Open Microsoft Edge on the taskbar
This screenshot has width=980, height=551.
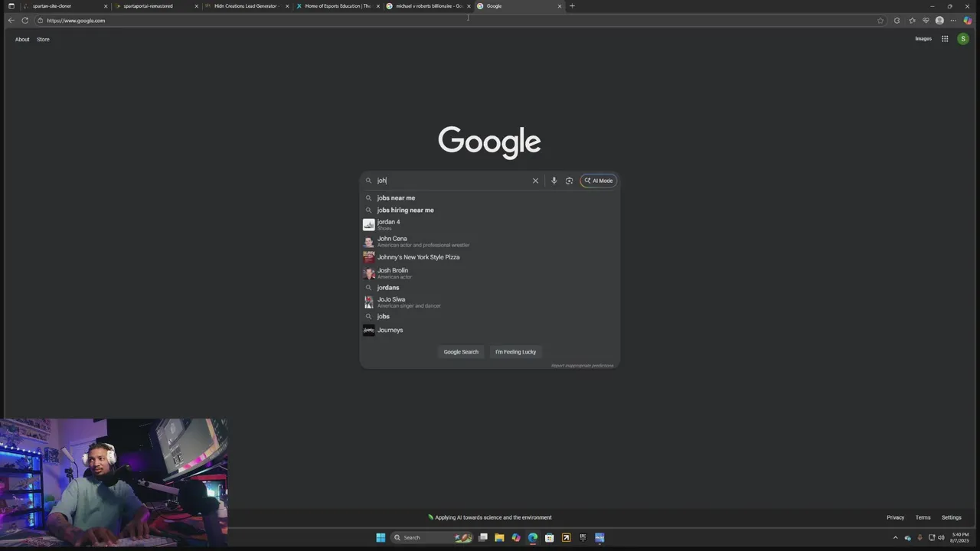tap(533, 537)
